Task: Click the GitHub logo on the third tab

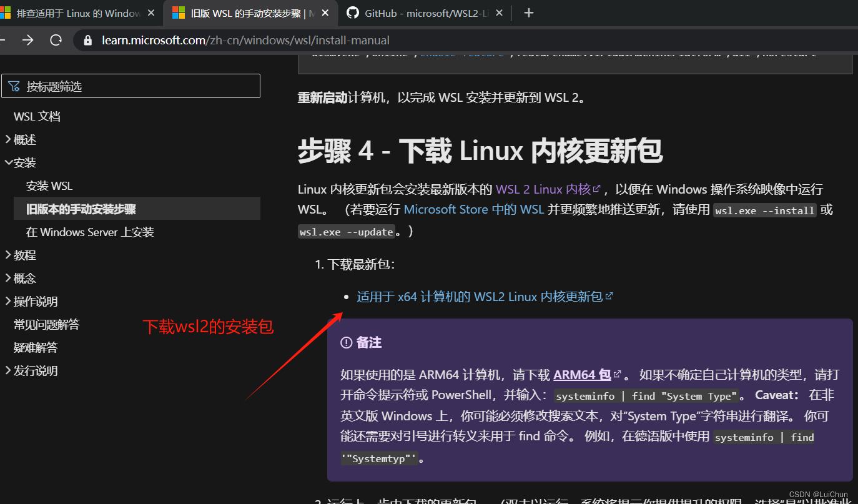Action: [352, 12]
